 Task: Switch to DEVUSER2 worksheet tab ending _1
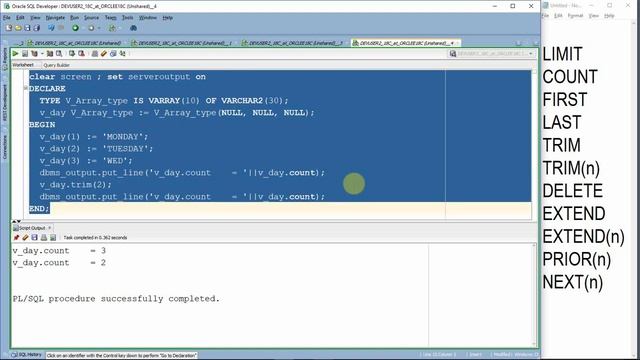click(182, 43)
